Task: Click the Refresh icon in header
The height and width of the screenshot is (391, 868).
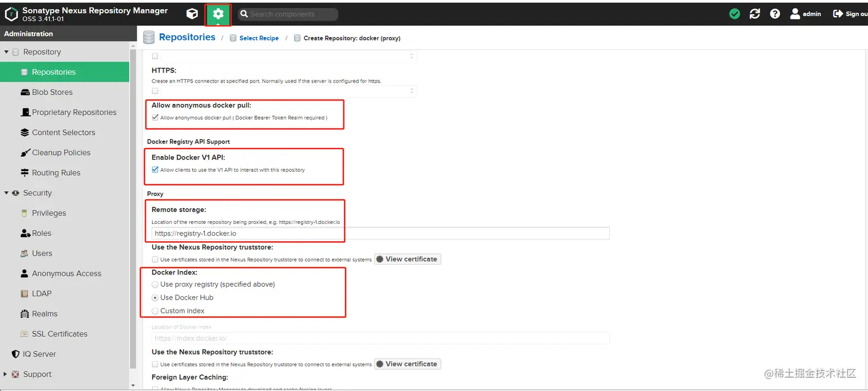Action: pyautogui.click(x=755, y=14)
